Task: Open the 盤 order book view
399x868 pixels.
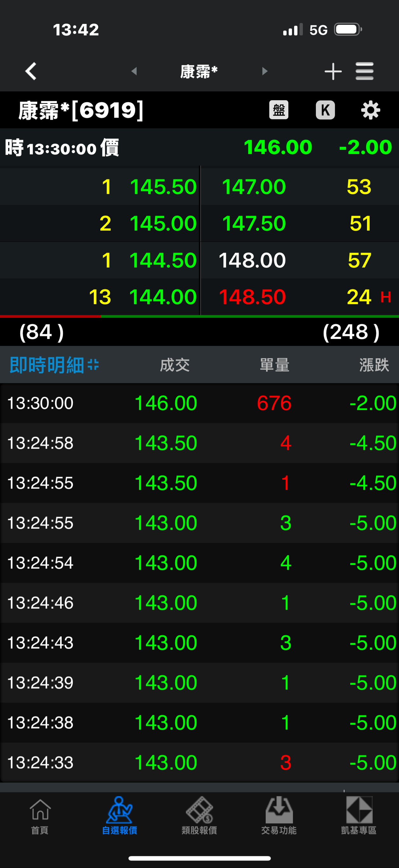Action: point(279,110)
